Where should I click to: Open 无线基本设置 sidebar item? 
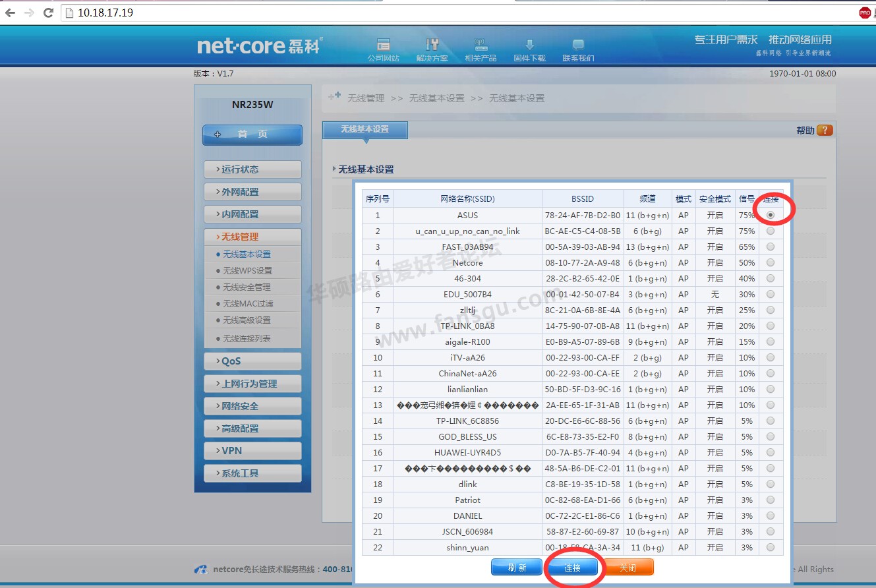coord(247,254)
